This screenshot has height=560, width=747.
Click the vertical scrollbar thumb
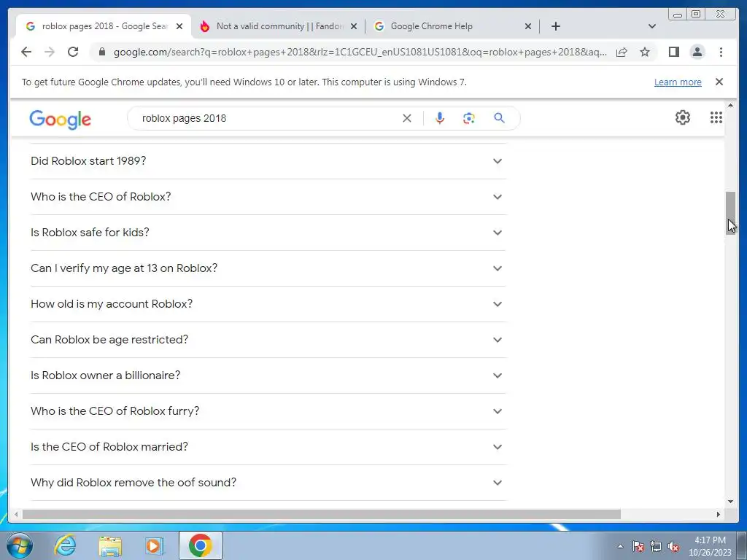pyautogui.click(x=730, y=213)
